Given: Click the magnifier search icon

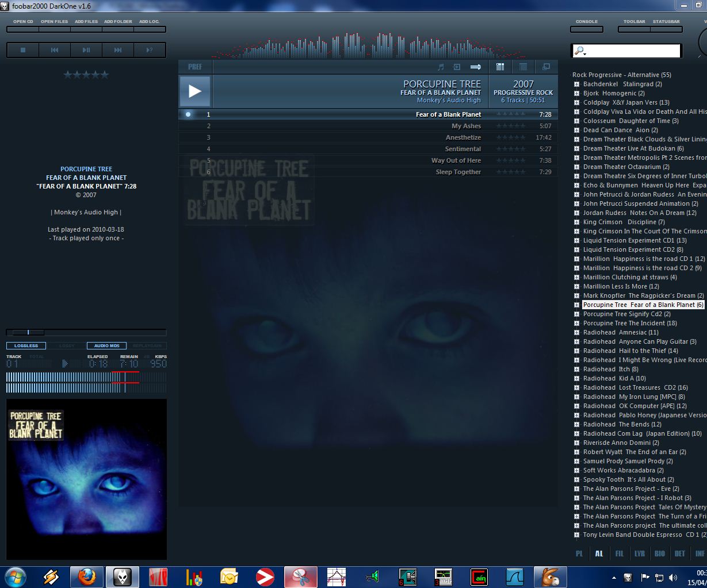Looking at the screenshot, I should point(580,51).
